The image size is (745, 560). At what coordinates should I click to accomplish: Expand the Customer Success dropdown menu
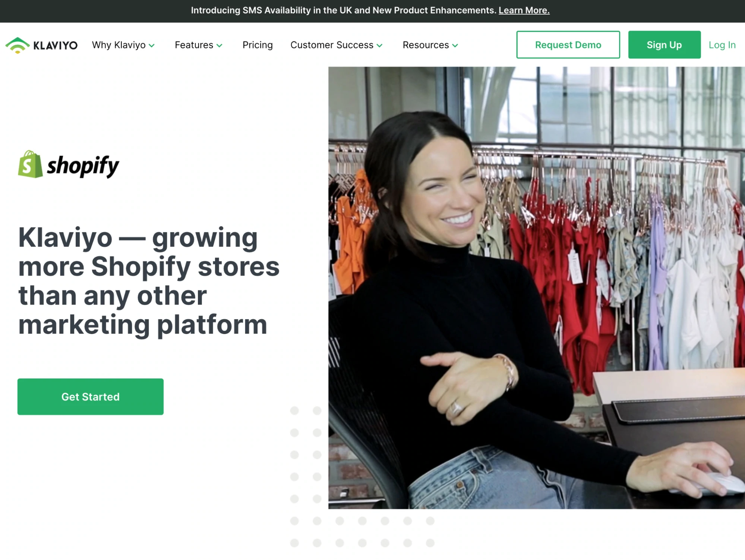[338, 45]
